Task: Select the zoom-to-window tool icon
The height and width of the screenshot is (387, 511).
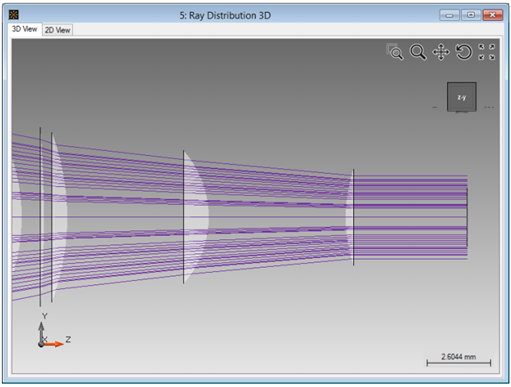Action: [395, 52]
